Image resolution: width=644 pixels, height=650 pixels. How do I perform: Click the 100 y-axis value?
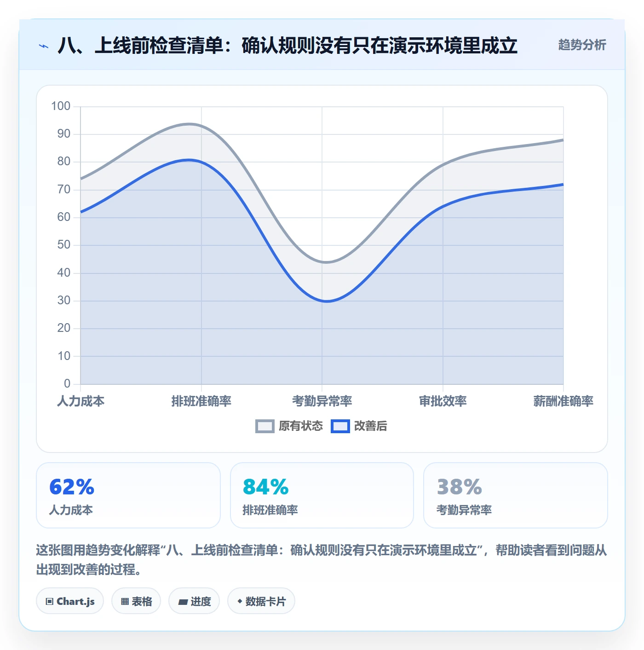coord(61,106)
